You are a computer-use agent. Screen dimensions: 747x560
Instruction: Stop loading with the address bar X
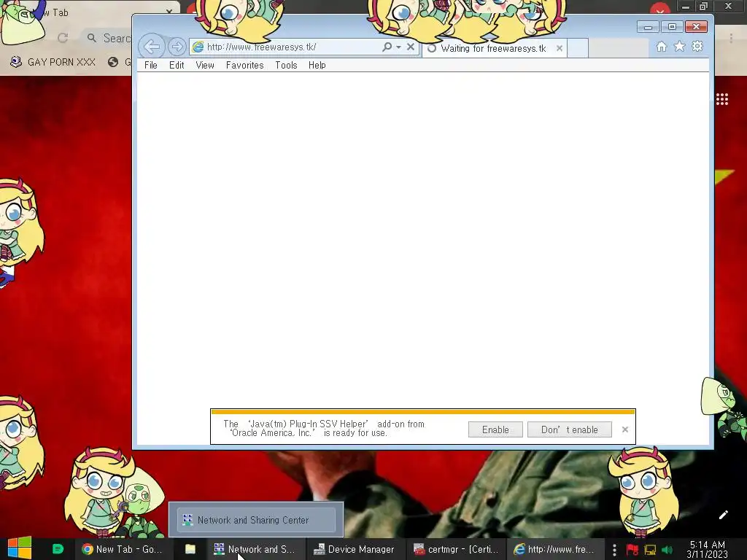pos(410,47)
